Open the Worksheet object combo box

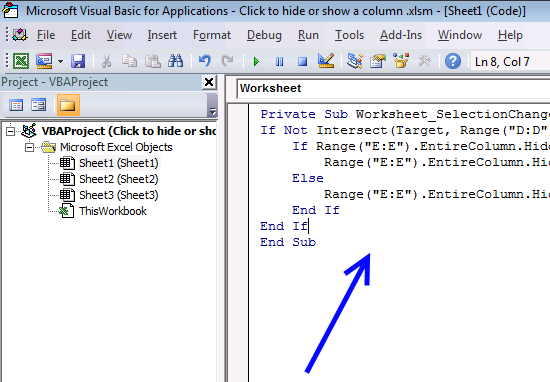click(x=393, y=89)
